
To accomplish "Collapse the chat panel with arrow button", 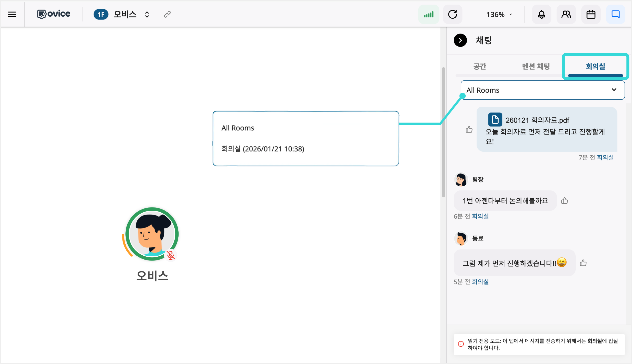I will click(460, 40).
